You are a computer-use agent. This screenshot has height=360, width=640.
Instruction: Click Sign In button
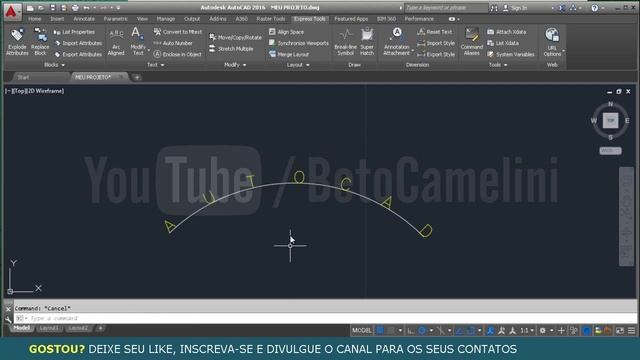pos(515,8)
